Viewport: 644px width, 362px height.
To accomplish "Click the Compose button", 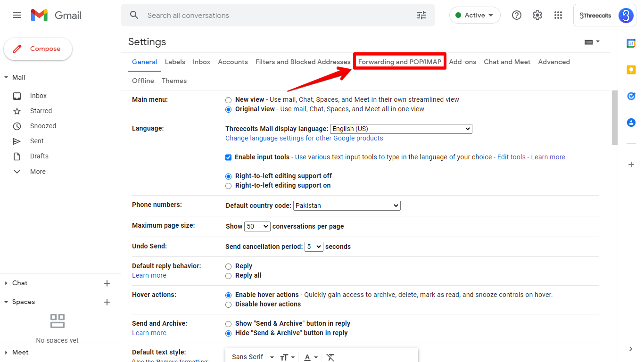I will click(38, 49).
